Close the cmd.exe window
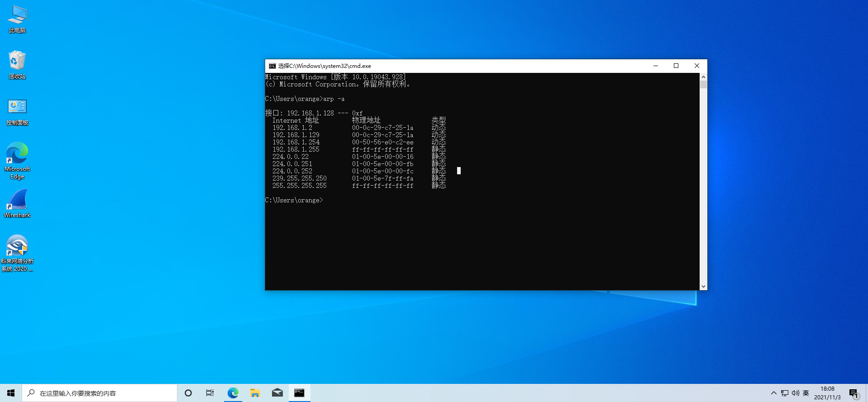This screenshot has height=402, width=868. (x=697, y=66)
